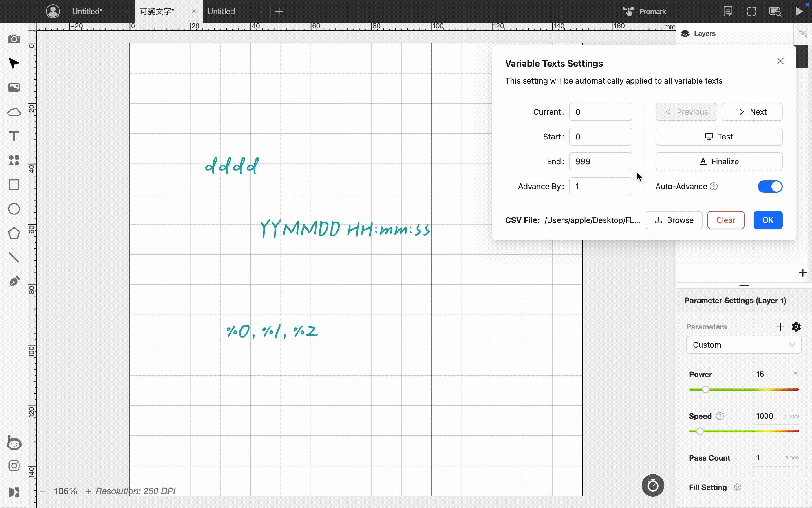Screen dimensions: 812x508
Task: Select the Polygon tool
Action: click(x=14, y=233)
